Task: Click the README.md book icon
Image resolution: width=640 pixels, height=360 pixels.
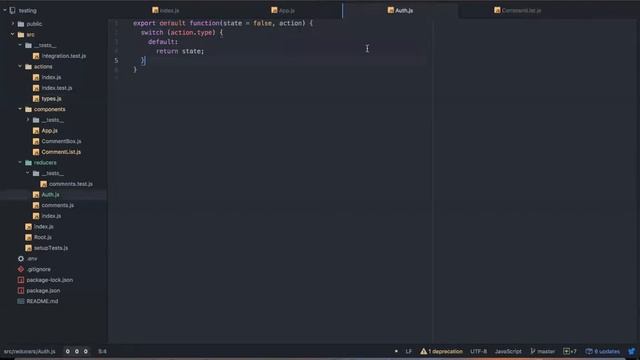Action: [21, 301]
